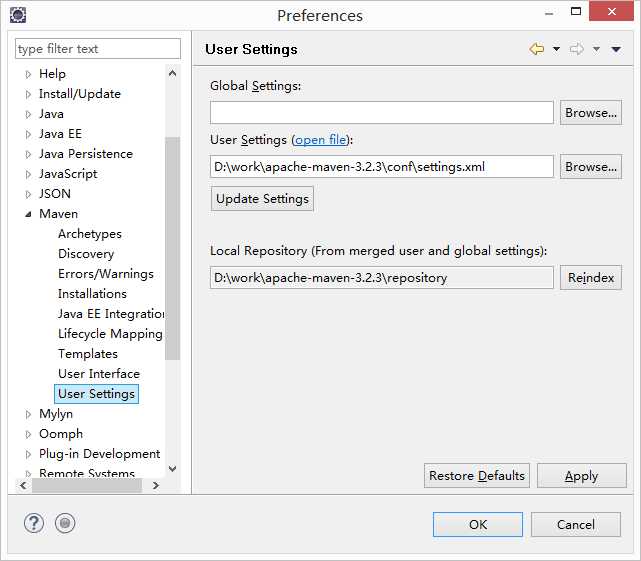This screenshot has width=641, height=561.
Task: Click the Eclipse icon in title bar
Action: click(x=18, y=15)
